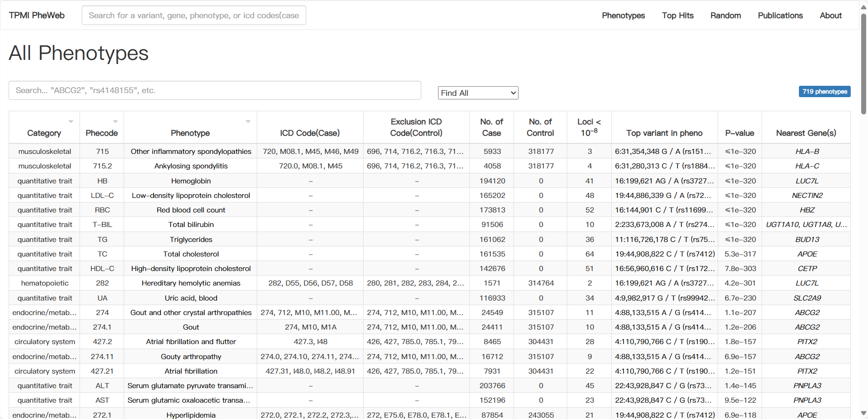Open the Find All dropdown
The width and height of the screenshot is (868, 419).
click(x=478, y=93)
